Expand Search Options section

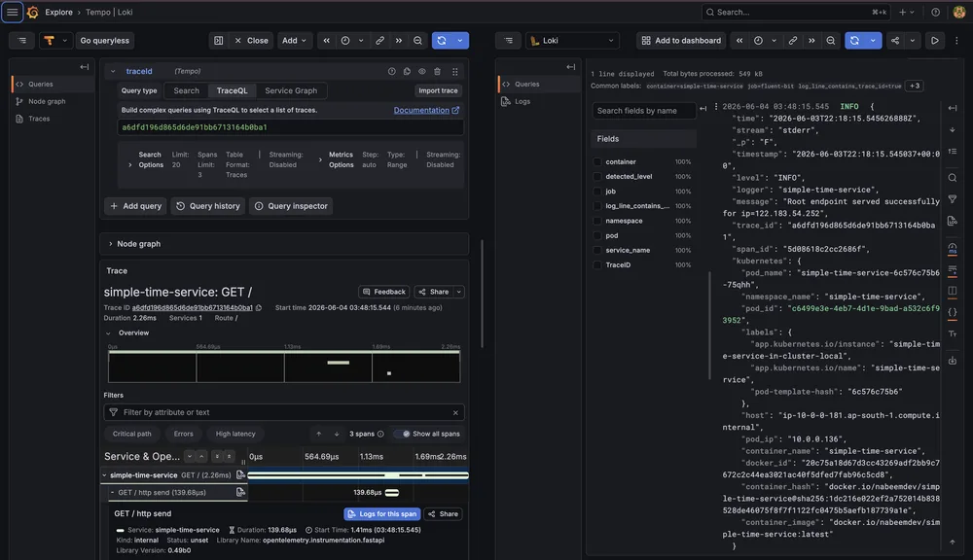coord(129,165)
